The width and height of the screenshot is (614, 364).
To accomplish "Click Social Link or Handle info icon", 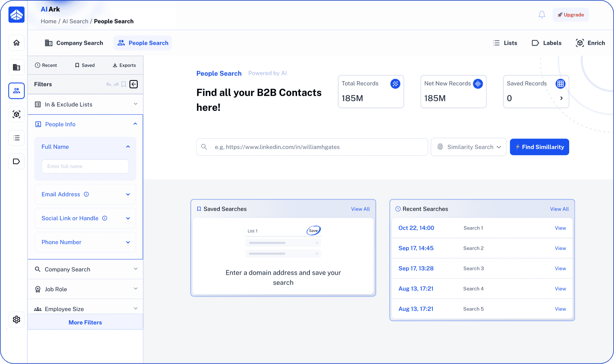I will 105,218.
